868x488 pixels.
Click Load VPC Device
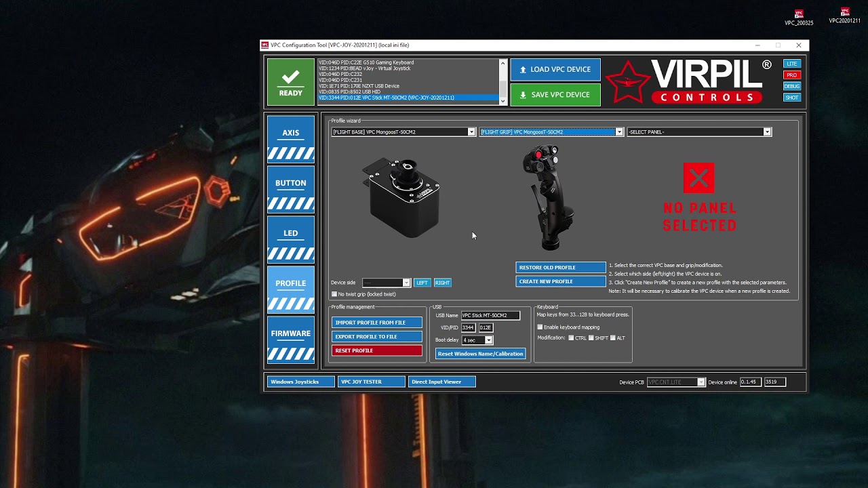coord(555,70)
